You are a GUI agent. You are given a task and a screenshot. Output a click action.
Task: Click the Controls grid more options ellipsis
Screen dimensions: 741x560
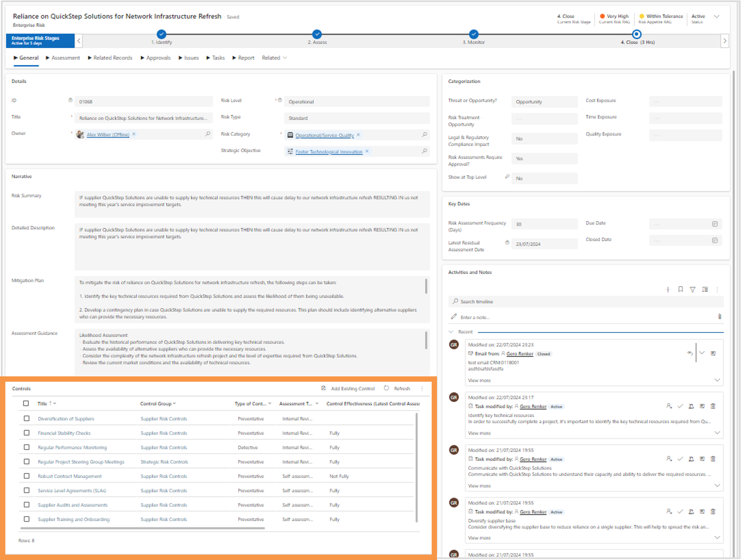tap(422, 389)
